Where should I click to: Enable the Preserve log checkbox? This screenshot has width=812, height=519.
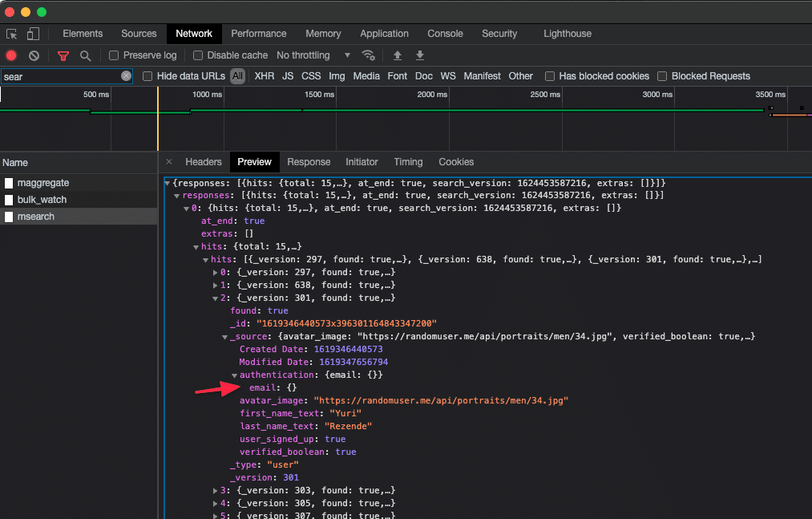[x=114, y=55]
